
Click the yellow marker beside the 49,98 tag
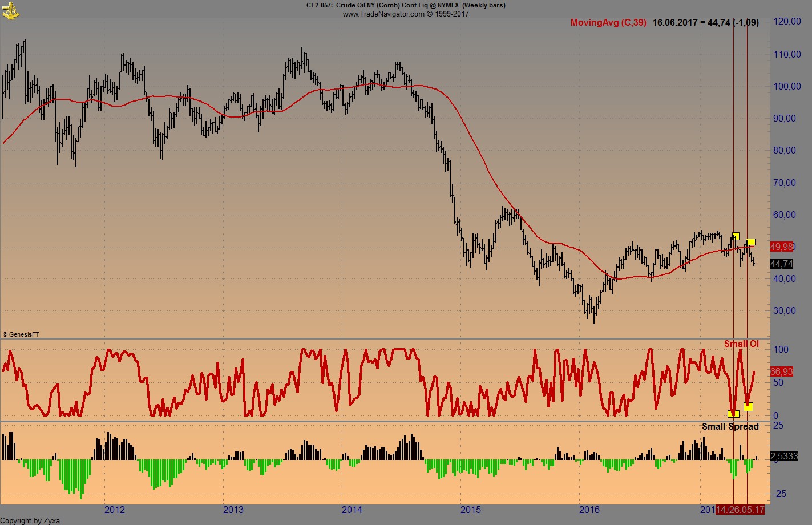point(751,241)
